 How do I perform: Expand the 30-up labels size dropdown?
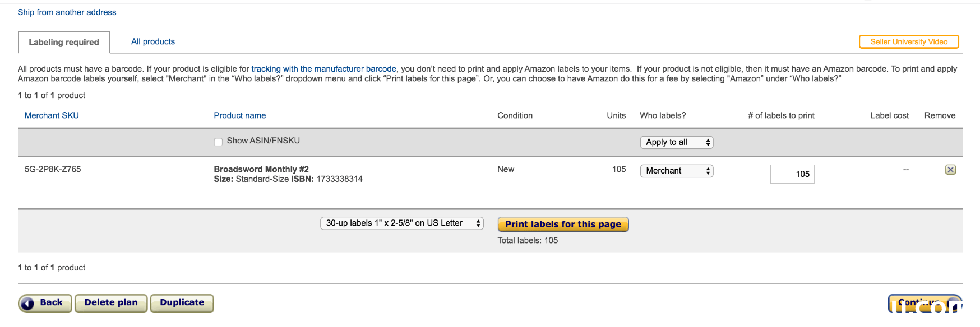[x=401, y=223]
